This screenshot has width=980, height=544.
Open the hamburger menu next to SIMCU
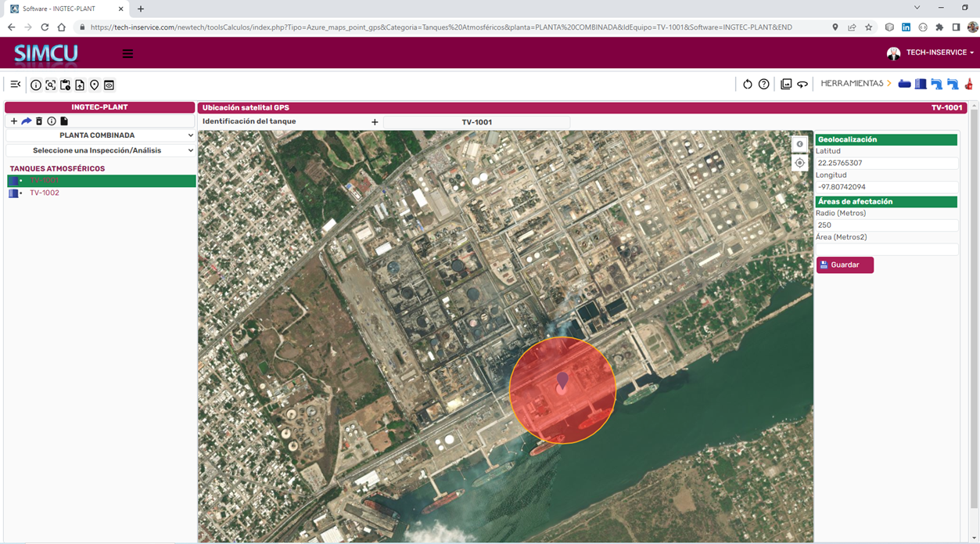point(127,54)
